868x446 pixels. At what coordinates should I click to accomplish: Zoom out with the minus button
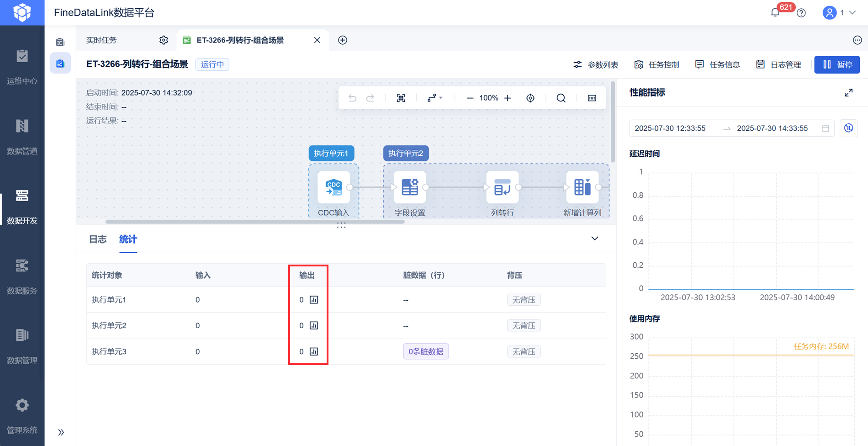point(470,98)
